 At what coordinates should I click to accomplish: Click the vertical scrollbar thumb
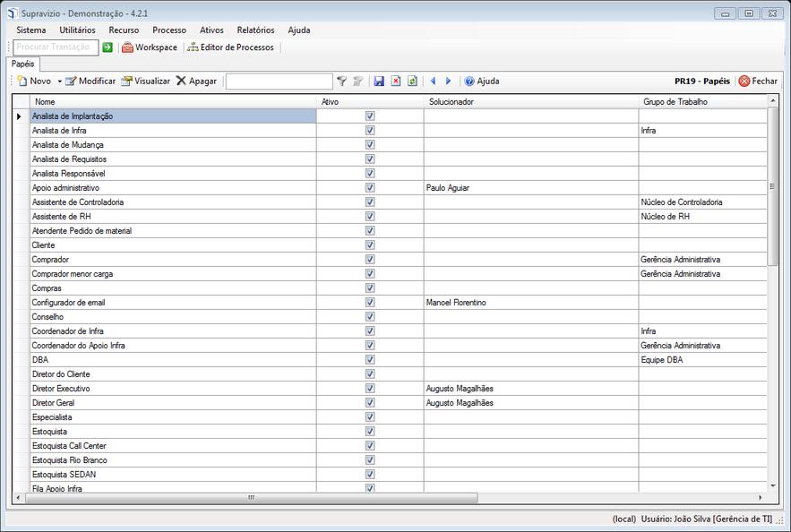(x=772, y=186)
